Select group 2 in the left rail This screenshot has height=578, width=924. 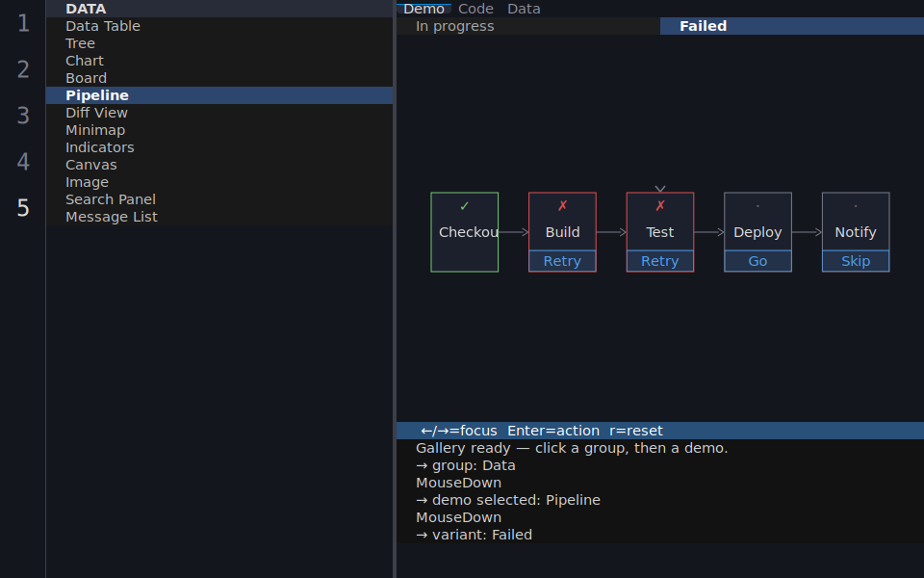click(x=23, y=69)
